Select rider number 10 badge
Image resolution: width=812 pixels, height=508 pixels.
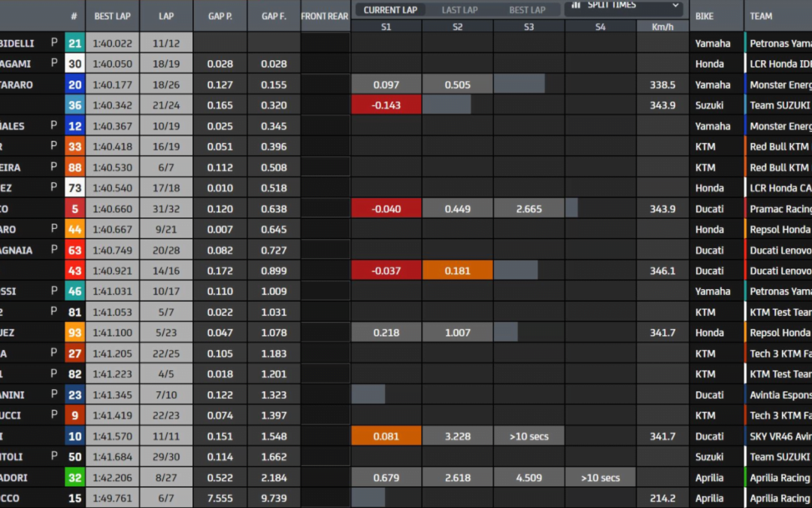(74, 436)
